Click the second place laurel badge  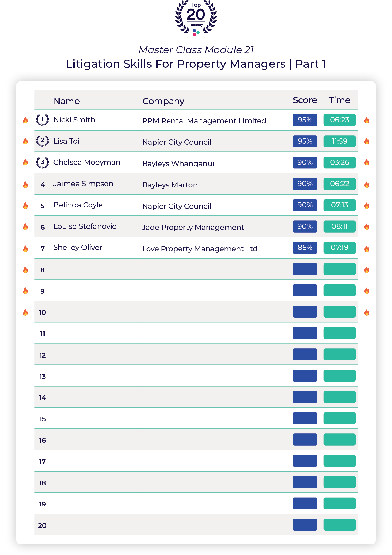tap(42, 141)
